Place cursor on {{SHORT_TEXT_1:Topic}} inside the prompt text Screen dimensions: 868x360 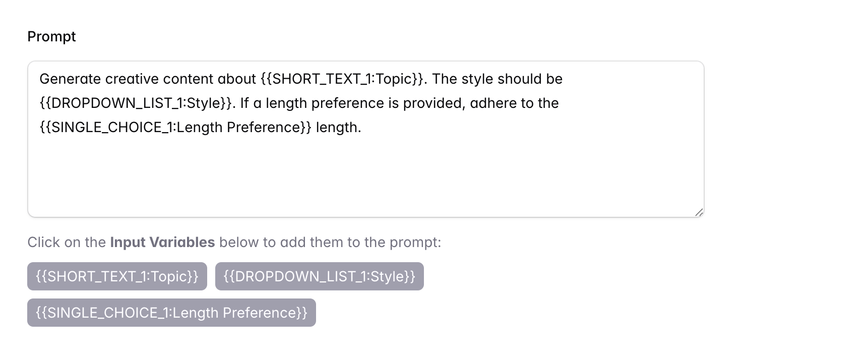(342, 79)
